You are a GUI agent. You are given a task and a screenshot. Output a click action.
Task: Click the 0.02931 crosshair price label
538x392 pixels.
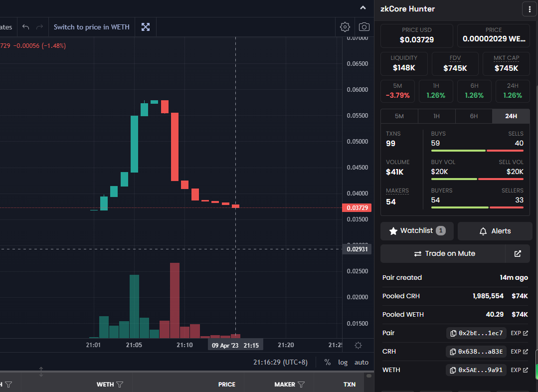pos(357,249)
